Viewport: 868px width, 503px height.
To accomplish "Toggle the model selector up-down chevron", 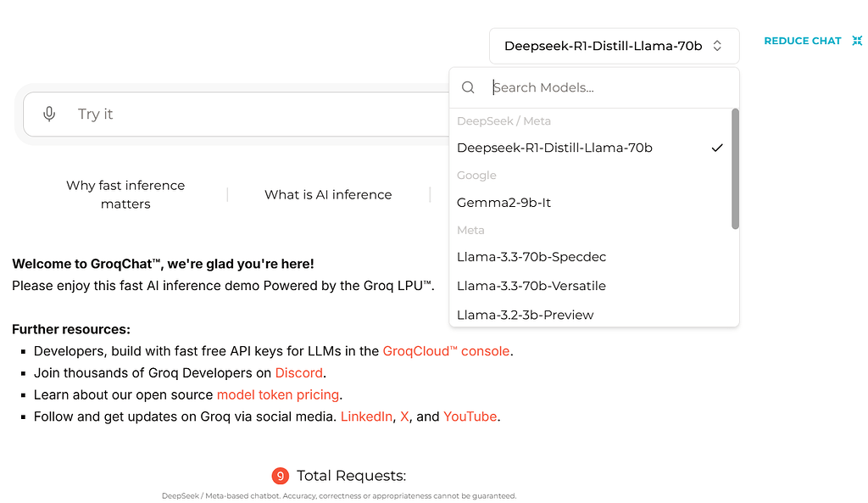I will coord(717,46).
